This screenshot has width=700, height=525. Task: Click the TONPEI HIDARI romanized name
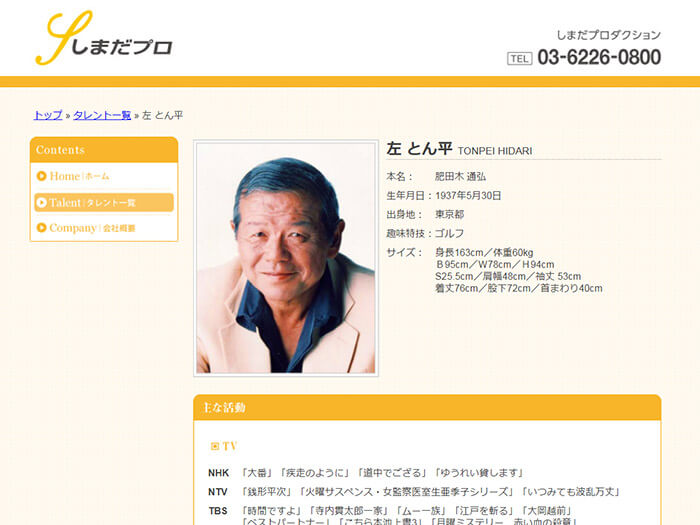pos(495,151)
